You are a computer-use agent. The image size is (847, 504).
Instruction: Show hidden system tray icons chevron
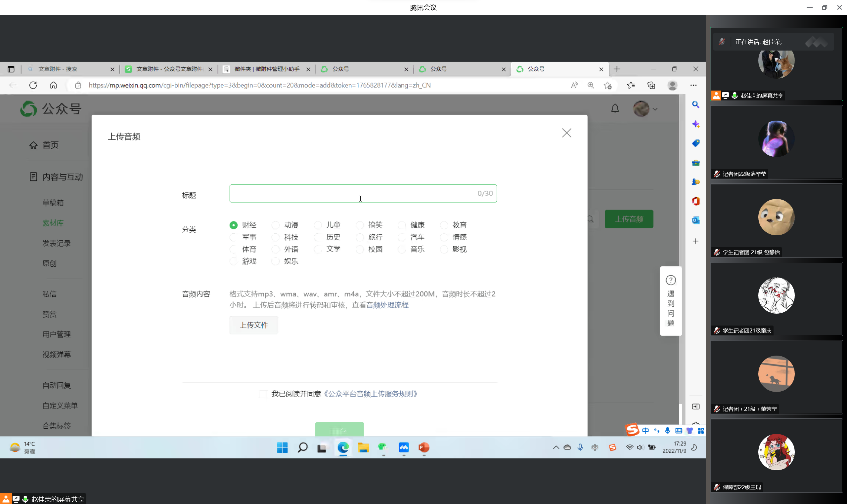pyautogui.click(x=556, y=447)
